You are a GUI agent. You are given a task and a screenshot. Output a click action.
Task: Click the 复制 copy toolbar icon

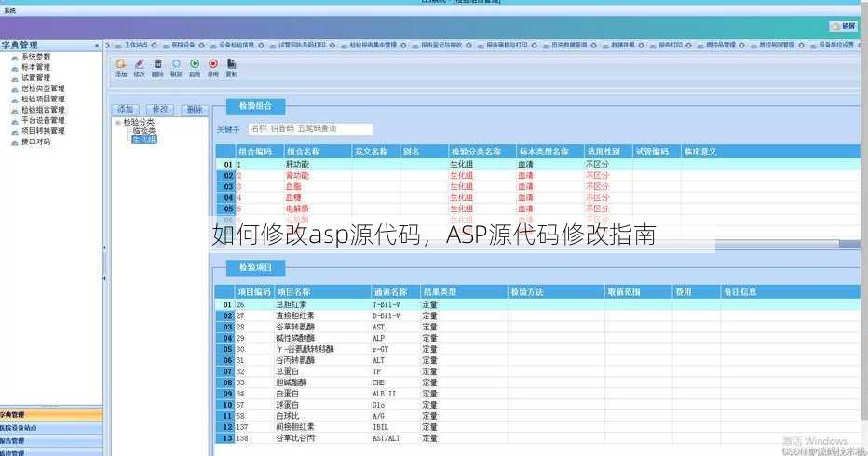click(231, 64)
